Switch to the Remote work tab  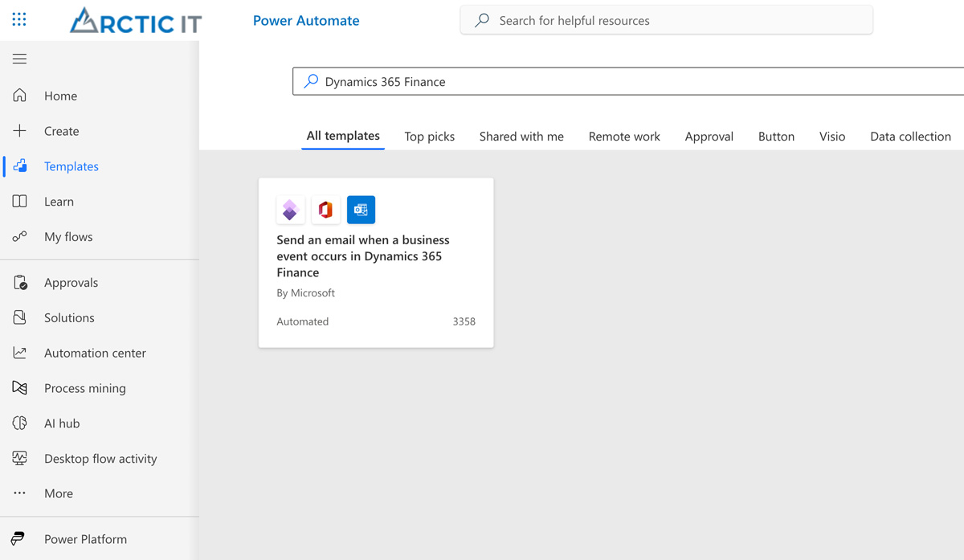coord(624,137)
